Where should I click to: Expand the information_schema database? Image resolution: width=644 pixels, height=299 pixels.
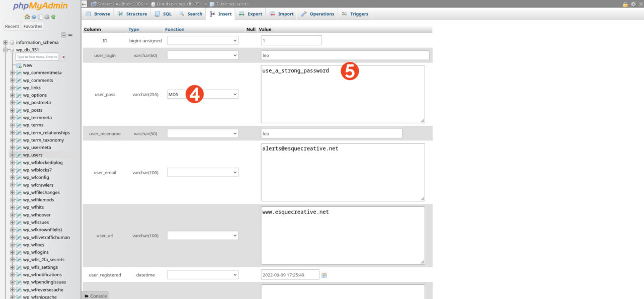[5, 42]
